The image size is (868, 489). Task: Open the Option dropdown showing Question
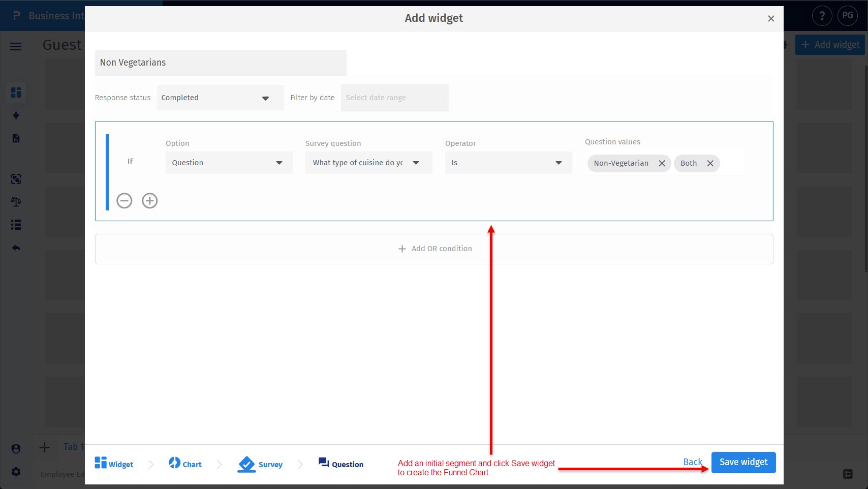pyautogui.click(x=229, y=163)
